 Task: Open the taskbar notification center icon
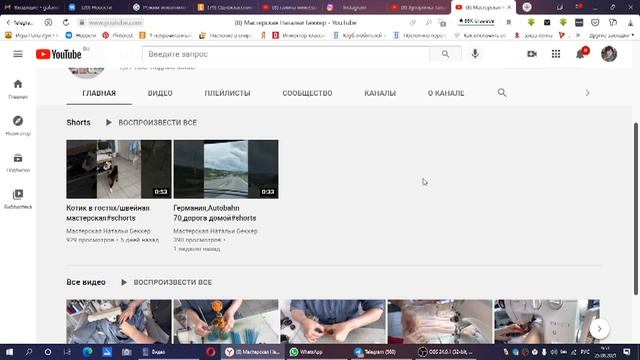point(627,352)
